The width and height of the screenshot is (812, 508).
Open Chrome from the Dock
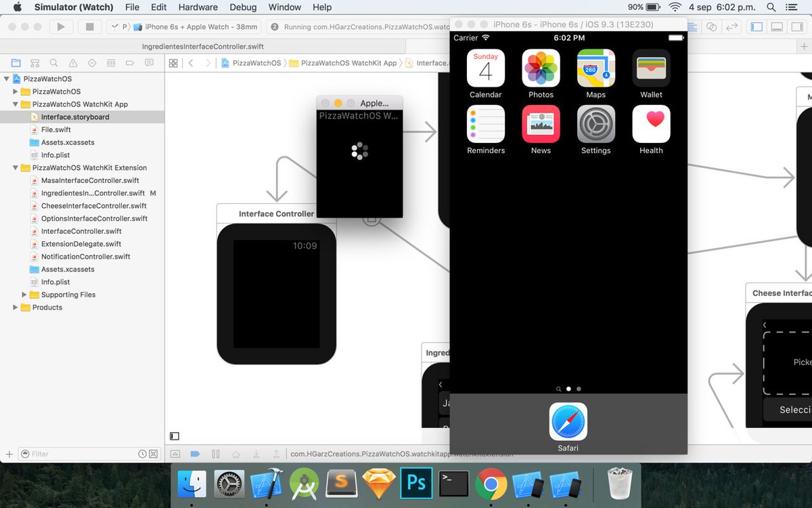pyautogui.click(x=491, y=484)
